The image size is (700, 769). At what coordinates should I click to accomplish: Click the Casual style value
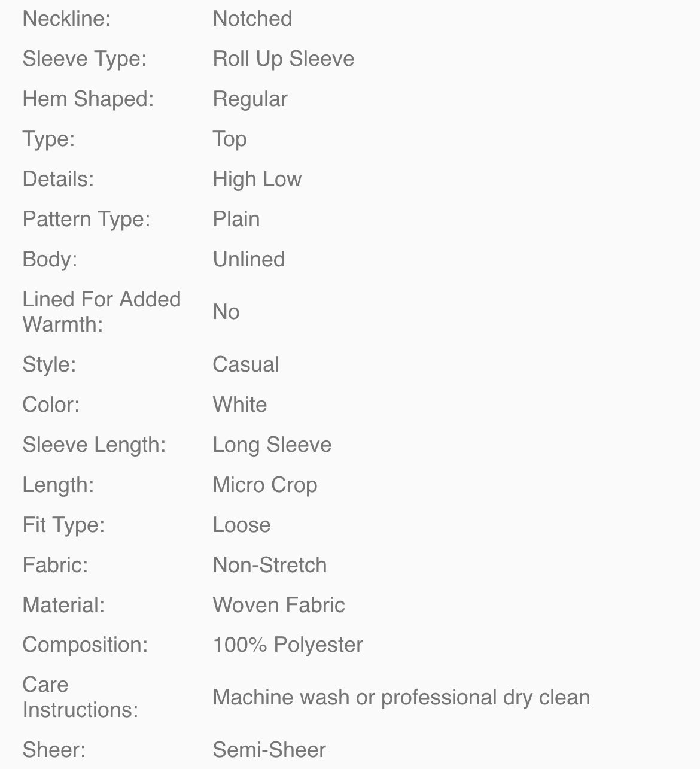click(x=245, y=364)
